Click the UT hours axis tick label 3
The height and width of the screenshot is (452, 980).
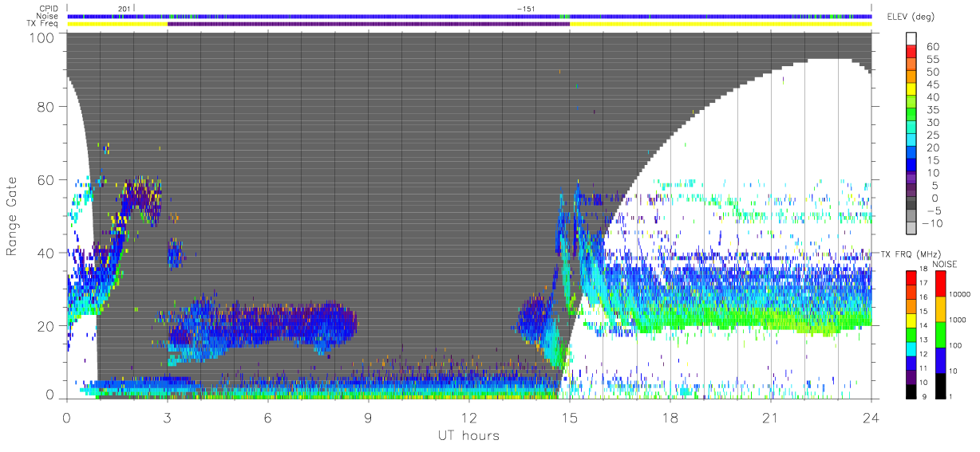coord(168,417)
